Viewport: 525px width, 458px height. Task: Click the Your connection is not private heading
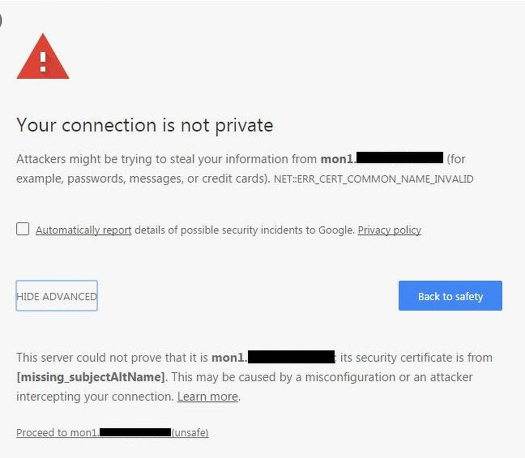pos(145,126)
